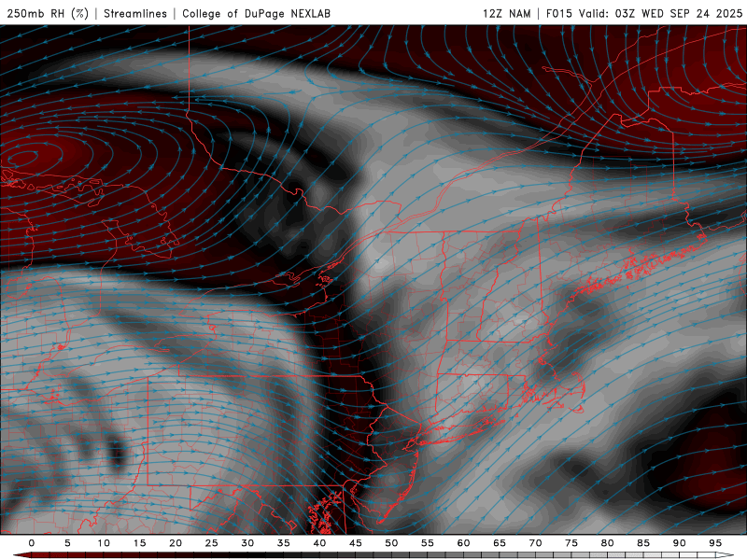Viewport: 747px width, 560px height.
Task: Select the '75' color scale label
Action: point(571,543)
